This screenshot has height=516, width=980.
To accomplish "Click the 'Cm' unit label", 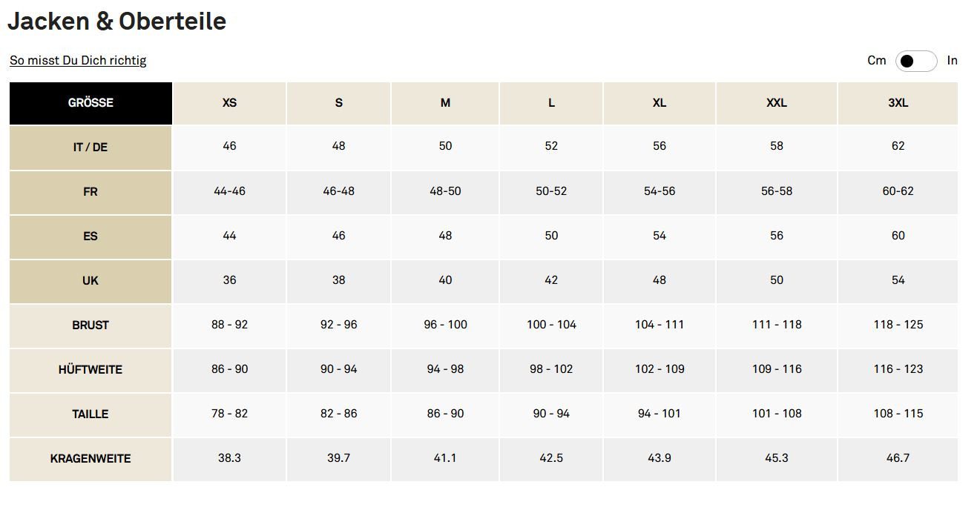I will pos(876,61).
